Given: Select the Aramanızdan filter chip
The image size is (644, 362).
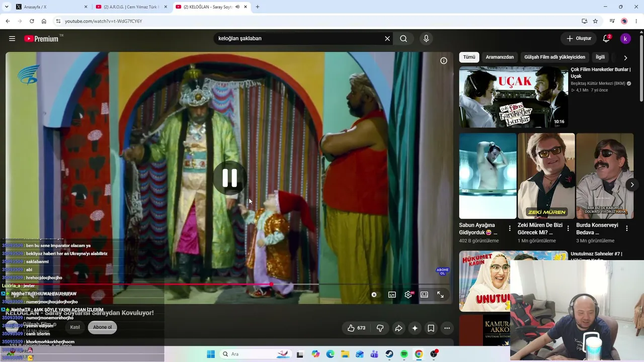Looking at the screenshot, I should point(500,57).
